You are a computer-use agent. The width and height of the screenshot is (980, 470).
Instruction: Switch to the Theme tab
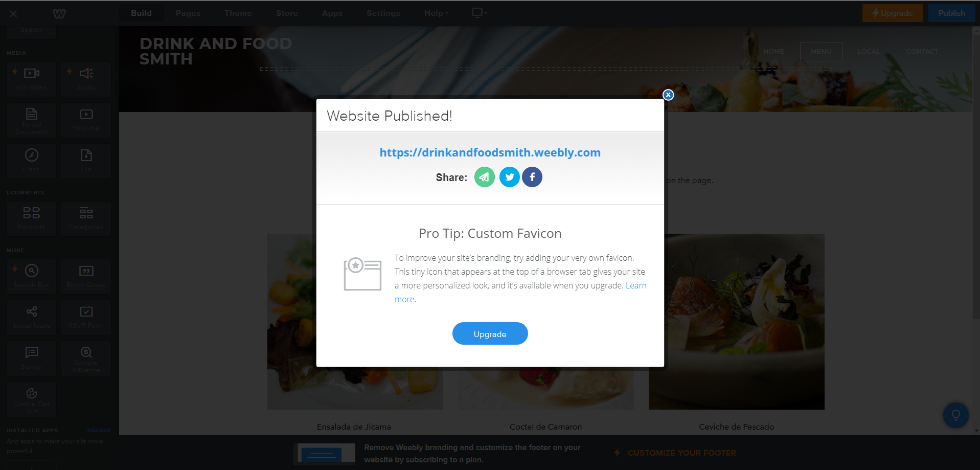pyautogui.click(x=238, y=13)
